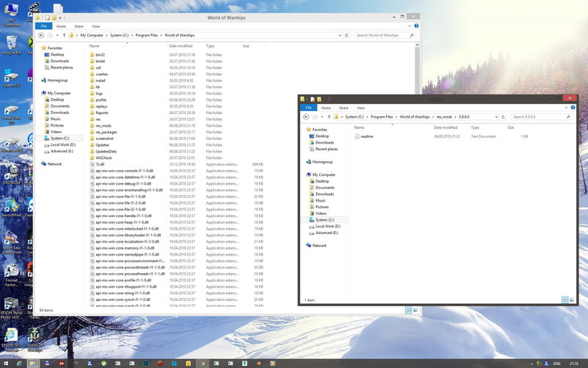Go back in World of Warships window
The width and height of the screenshot is (588, 368).
point(41,35)
